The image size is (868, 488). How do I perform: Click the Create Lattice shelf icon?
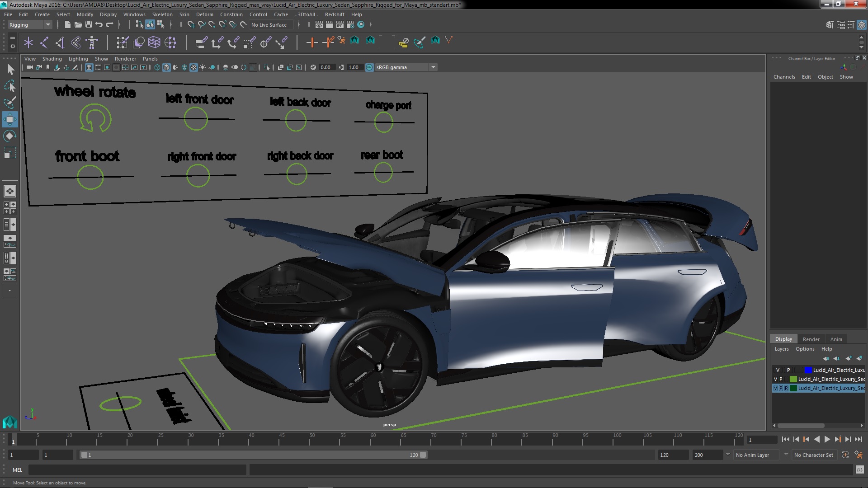(x=154, y=42)
